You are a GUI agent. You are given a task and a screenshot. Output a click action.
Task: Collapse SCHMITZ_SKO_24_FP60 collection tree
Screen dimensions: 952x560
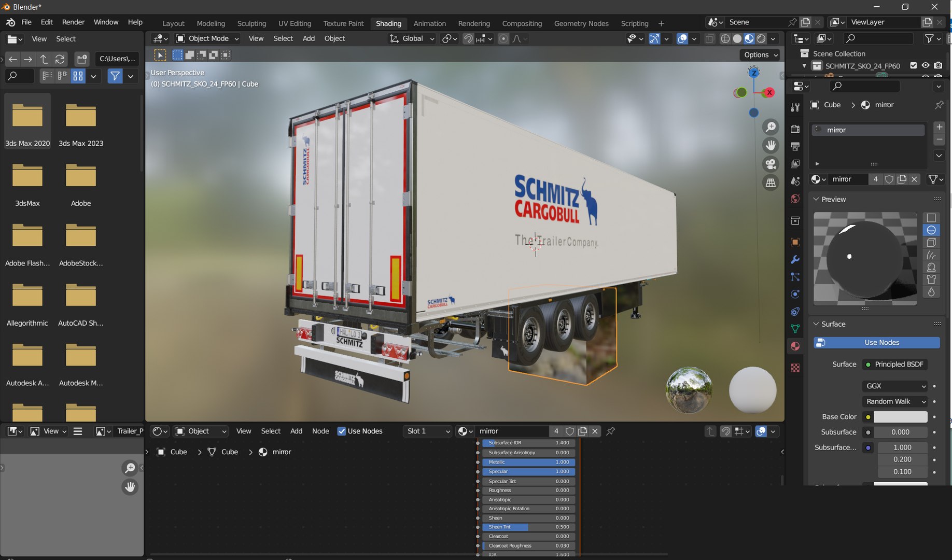(x=804, y=66)
